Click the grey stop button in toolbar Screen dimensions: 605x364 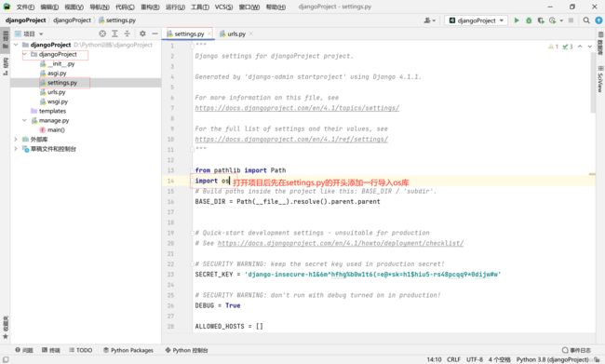[571, 20]
